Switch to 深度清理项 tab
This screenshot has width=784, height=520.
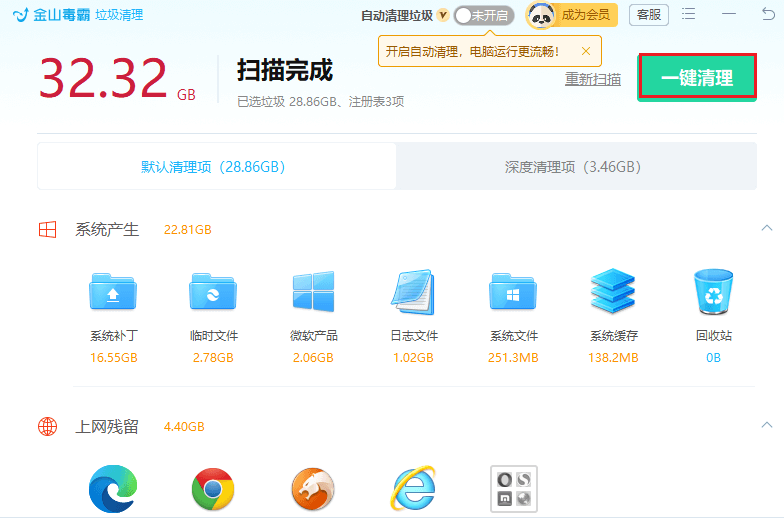point(576,166)
